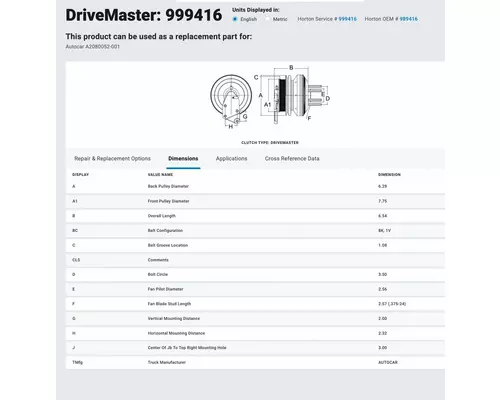Image resolution: width=500 pixels, height=400 pixels.
Task: Click 'This product can be used as a replacement' heading
Action: (159, 36)
